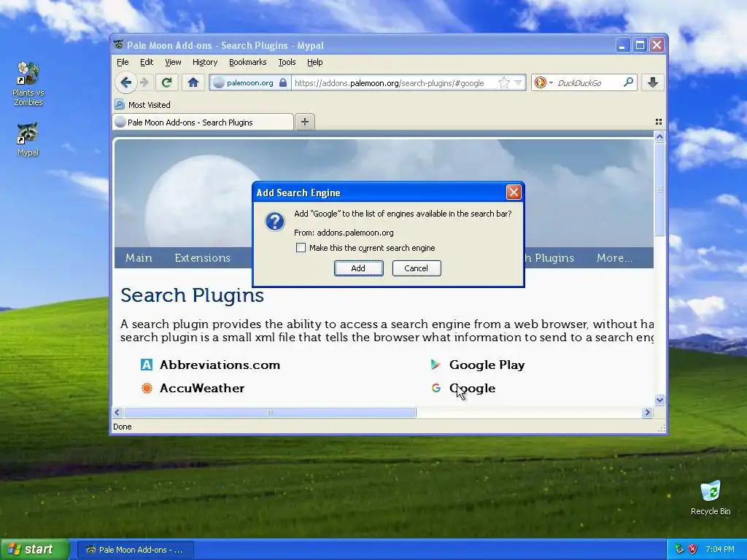
Task: Minimize the Mypal browser window
Action: tap(623, 45)
